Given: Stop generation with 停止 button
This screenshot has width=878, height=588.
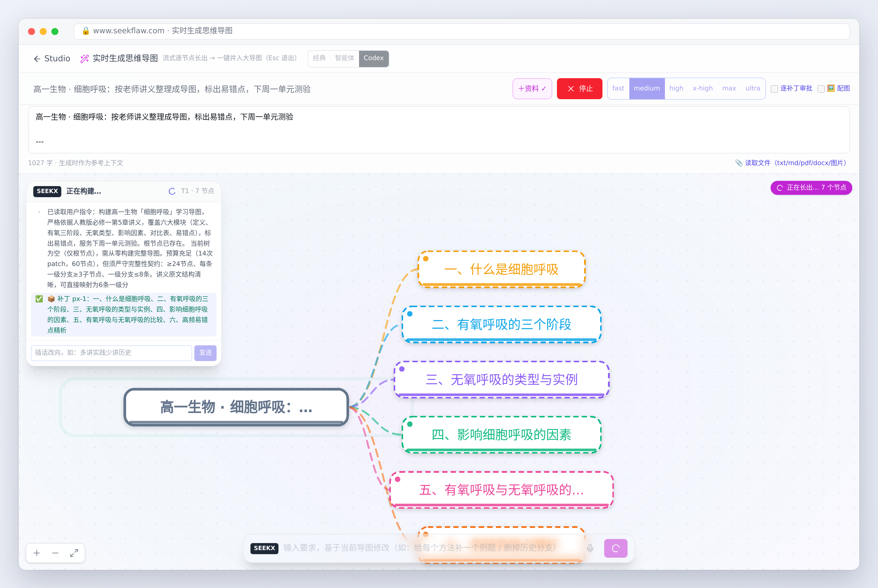Looking at the screenshot, I should (x=579, y=88).
